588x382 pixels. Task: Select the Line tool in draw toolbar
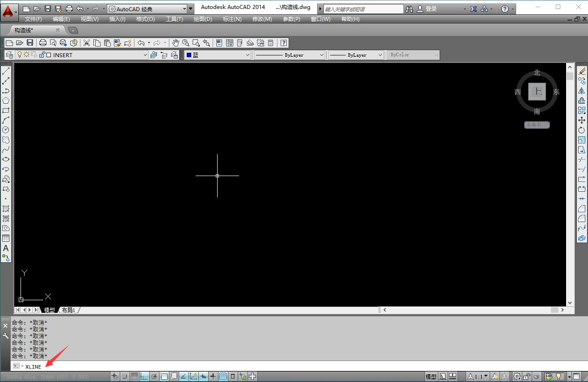[6, 71]
